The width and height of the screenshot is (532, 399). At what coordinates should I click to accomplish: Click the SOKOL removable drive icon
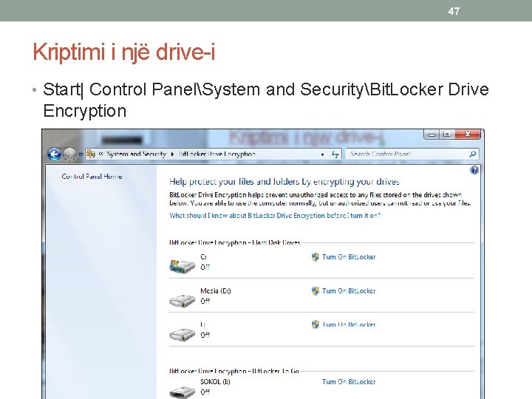point(183,392)
